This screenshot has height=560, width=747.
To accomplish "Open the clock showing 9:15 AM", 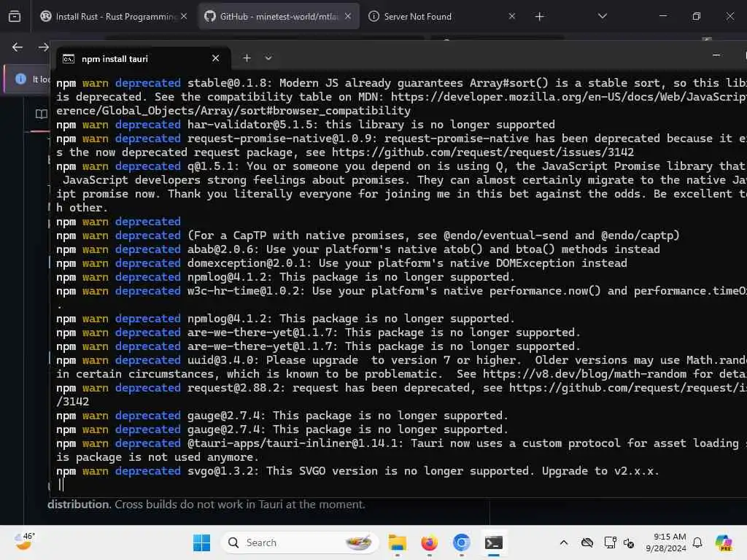I will click(x=666, y=542).
